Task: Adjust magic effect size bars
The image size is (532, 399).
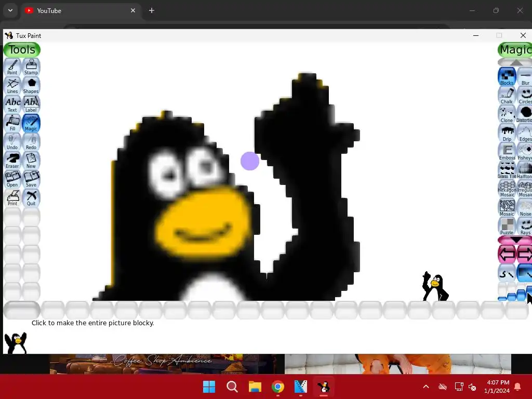Action: 515,293
